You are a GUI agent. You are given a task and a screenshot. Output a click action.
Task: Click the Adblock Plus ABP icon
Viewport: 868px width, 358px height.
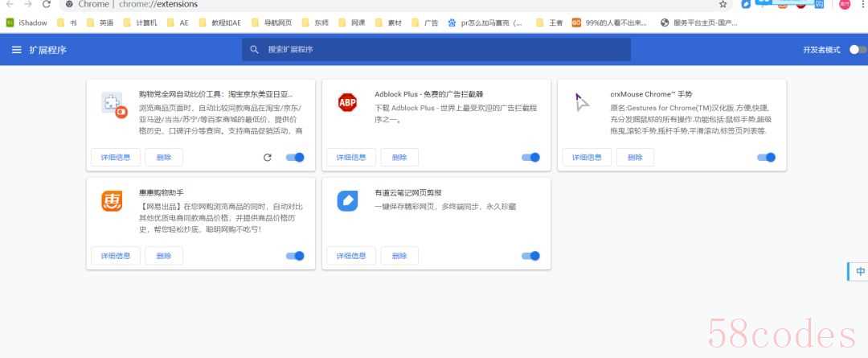point(347,102)
